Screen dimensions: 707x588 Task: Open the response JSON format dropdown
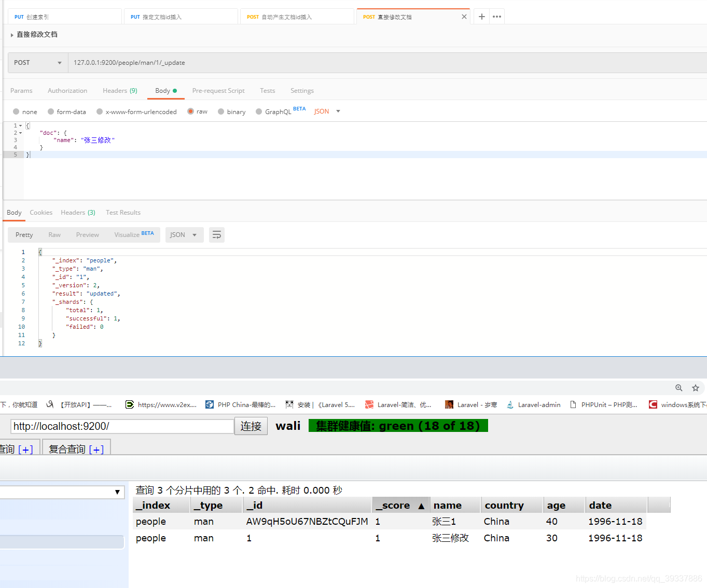click(x=184, y=235)
